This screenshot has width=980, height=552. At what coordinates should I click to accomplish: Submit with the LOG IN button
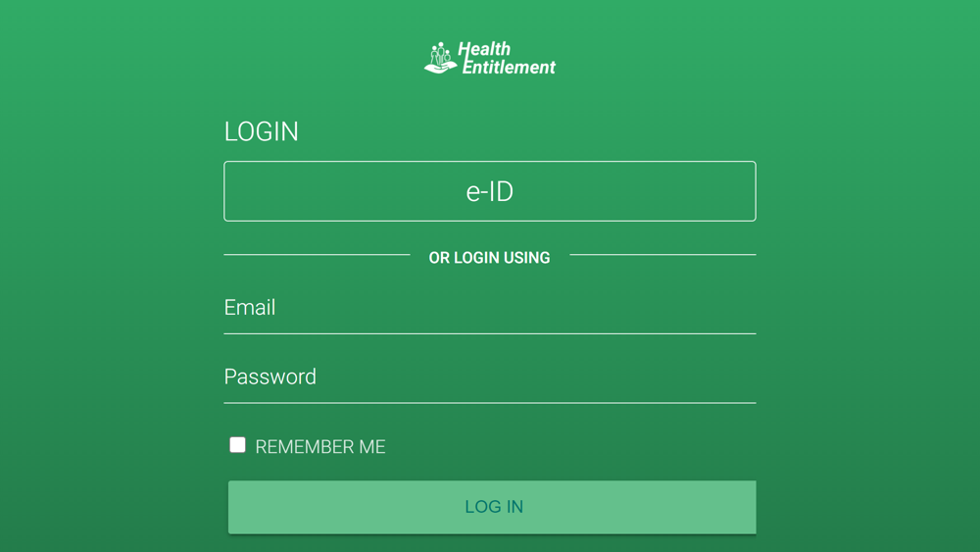click(x=492, y=507)
